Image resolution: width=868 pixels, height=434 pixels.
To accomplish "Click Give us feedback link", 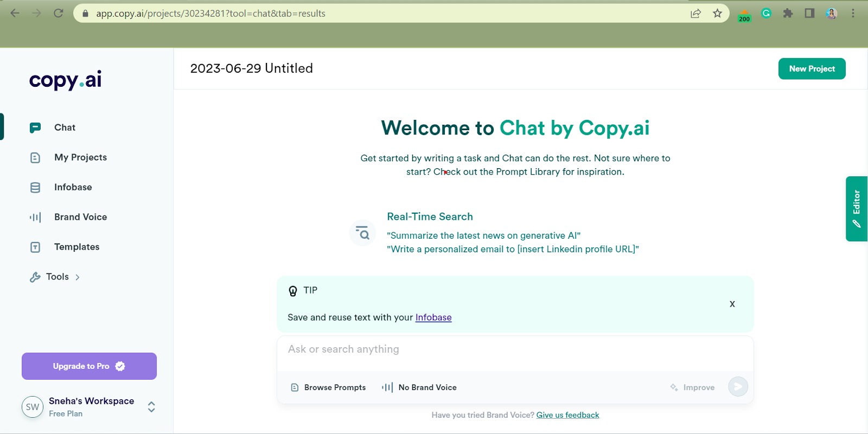I will pyautogui.click(x=567, y=415).
